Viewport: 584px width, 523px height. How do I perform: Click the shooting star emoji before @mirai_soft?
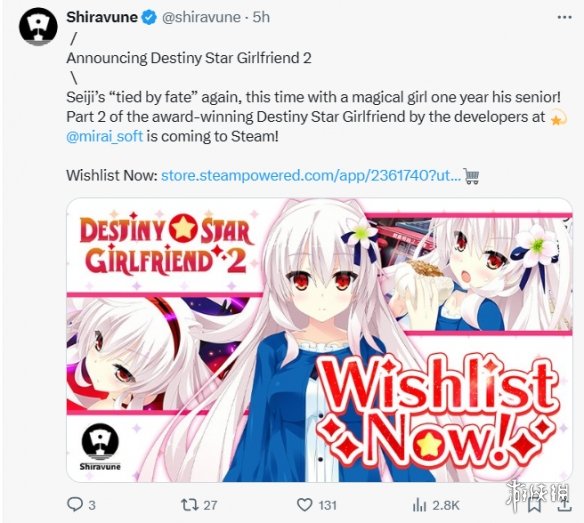coord(558,117)
